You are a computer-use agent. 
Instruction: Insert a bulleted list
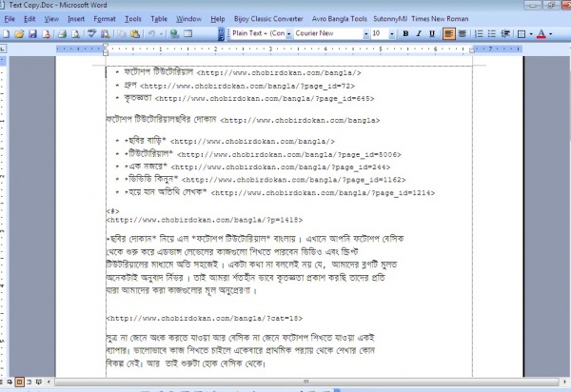pyautogui.click(x=492, y=34)
